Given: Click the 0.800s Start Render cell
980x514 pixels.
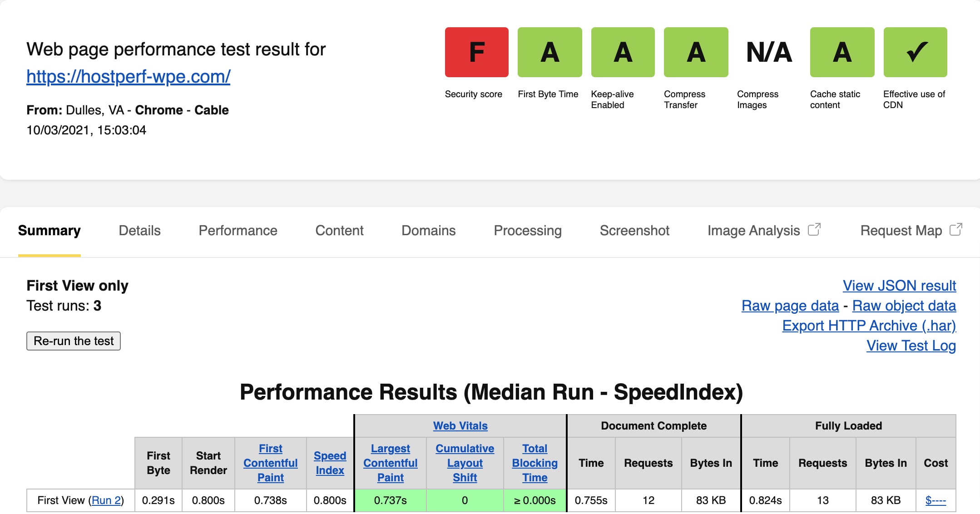Looking at the screenshot, I should tap(208, 500).
